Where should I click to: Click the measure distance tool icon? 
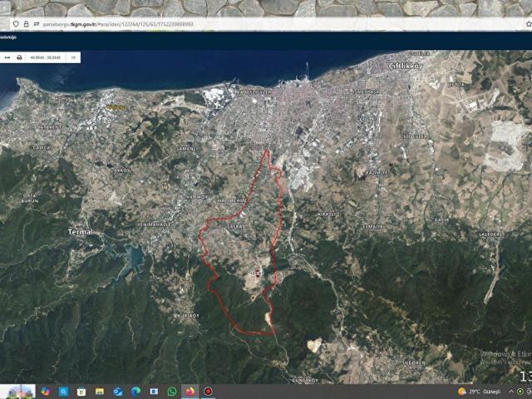pos(7,58)
